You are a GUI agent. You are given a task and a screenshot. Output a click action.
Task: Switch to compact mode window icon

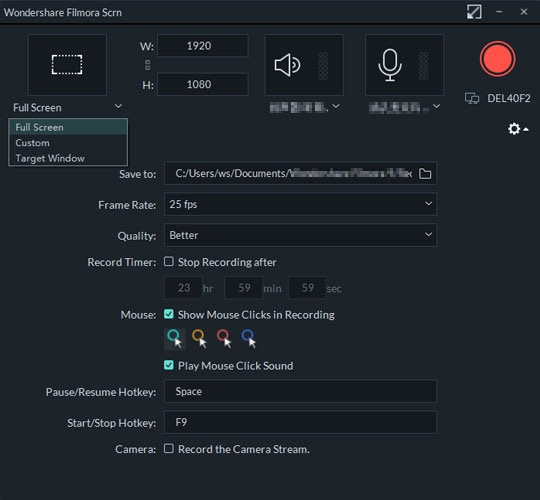pyautogui.click(x=474, y=12)
